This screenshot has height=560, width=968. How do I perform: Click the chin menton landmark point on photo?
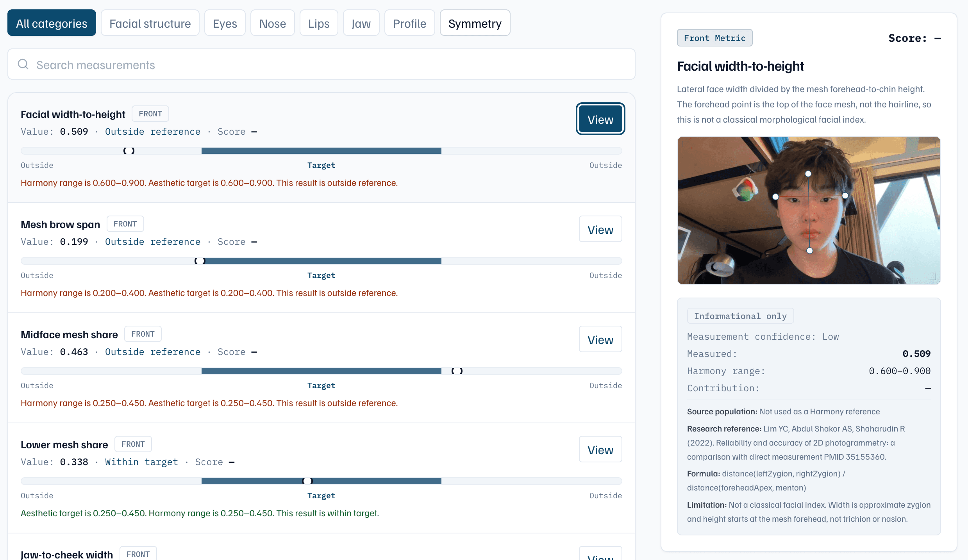(x=810, y=251)
